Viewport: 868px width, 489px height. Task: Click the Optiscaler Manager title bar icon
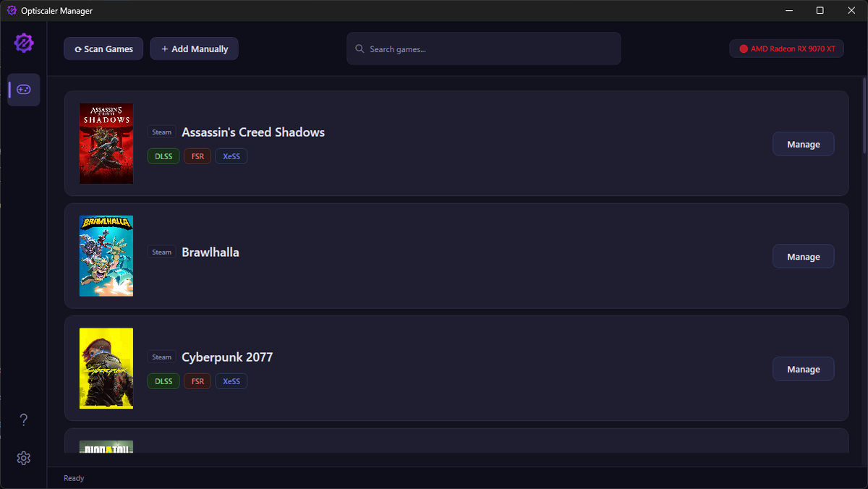pyautogui.click(x=12, y=11)
